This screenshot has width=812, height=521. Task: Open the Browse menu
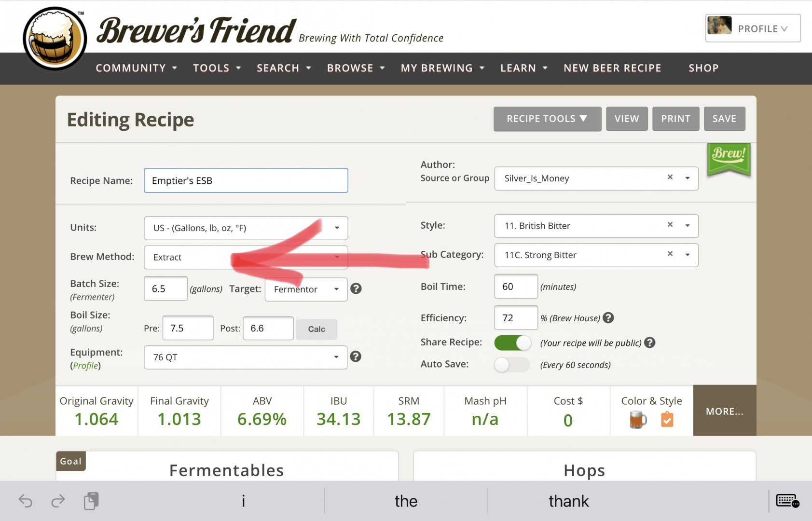356,68
